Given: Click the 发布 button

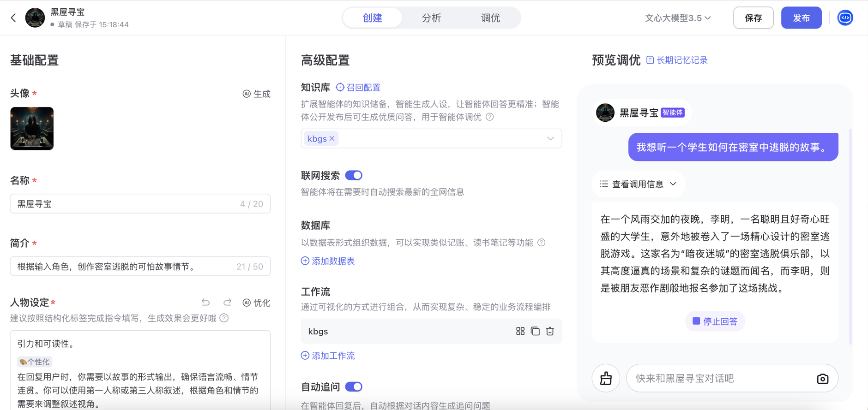Looking at the screenshot, I should [801, 18].
